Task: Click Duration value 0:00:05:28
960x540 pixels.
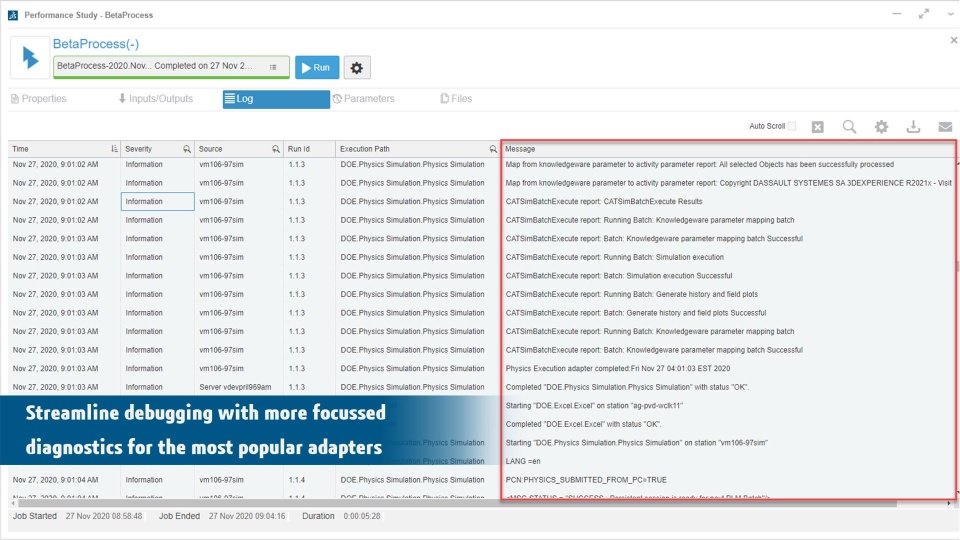Action: coord(362,516)
